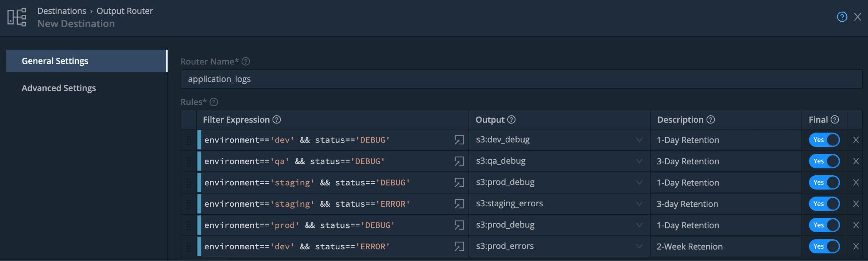868x261 pixels.
Task: Click the Router Name input field
Action: pos(521,79)
